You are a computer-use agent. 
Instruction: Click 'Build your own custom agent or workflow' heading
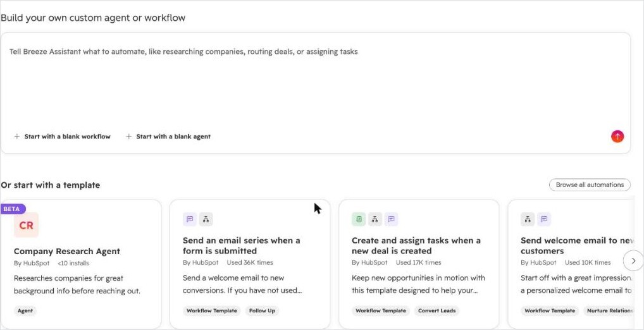tap(93, 18)
